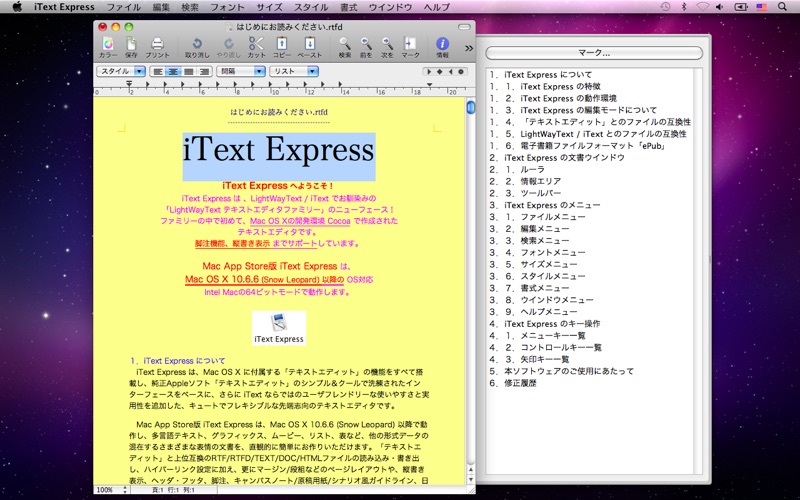This screenshot has width=800, height=500.
Task: Open the マーク... popup button
Action: [x=594, y=53]
